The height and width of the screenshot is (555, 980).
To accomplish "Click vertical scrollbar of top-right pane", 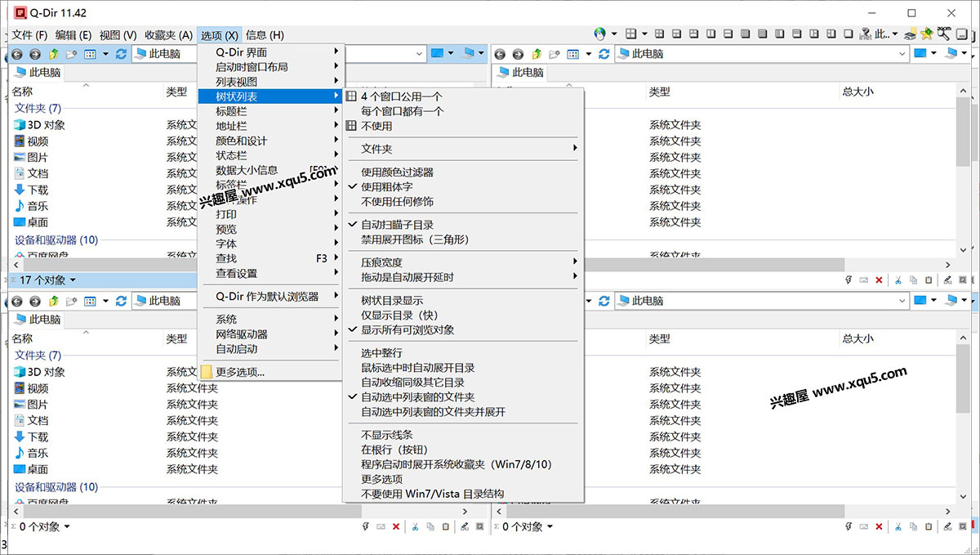I will pyautogui.click(x=963, y=171).
